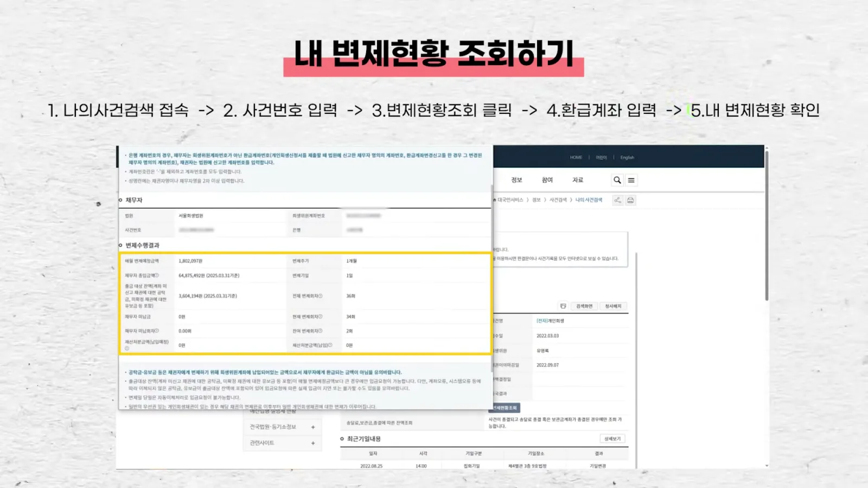Viewport: 868px width, 488px height.
Task: Click the 상세보기 button by 최근기일내용
Action: pyautogui.click(x=612, y=439)
